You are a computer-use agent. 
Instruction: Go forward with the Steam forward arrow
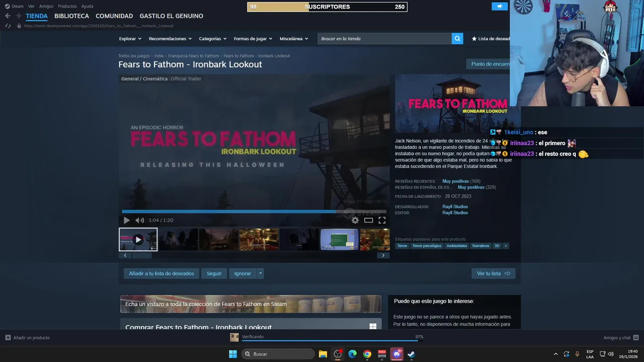18,16
